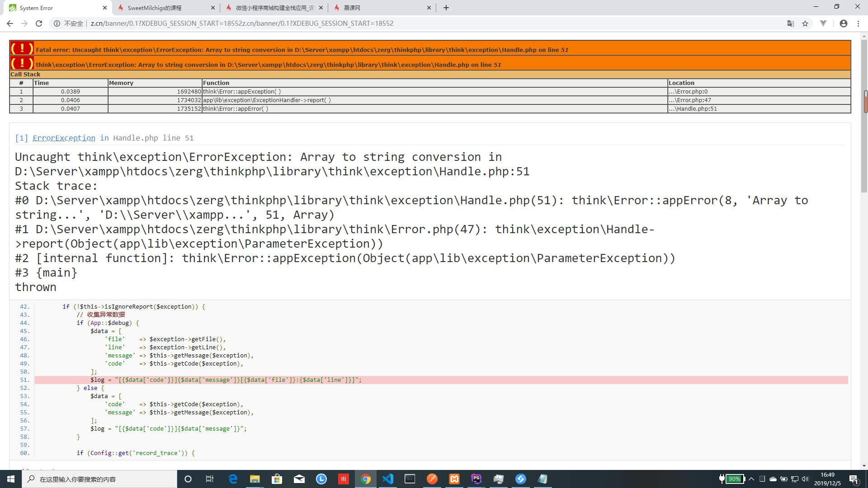Launch Microsoft Edge from the taskbar
The image size is (868, 488).
click(x=233, y=479)
